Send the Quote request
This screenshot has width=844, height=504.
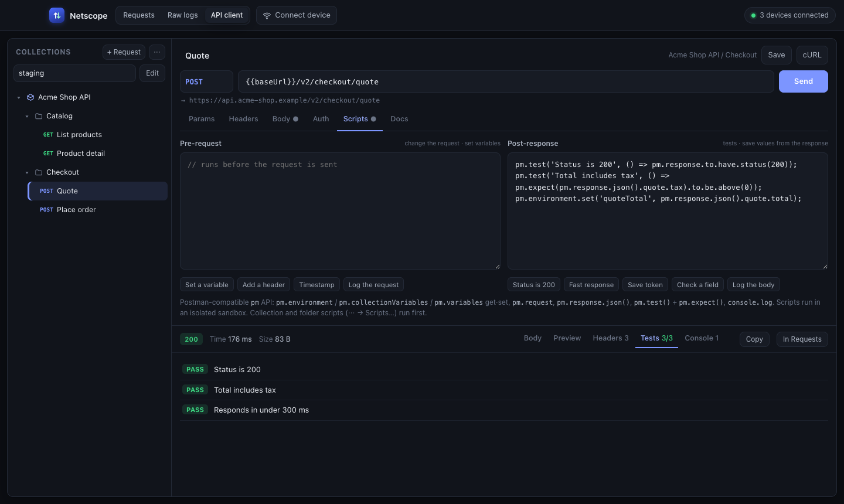tap(804, 81)
